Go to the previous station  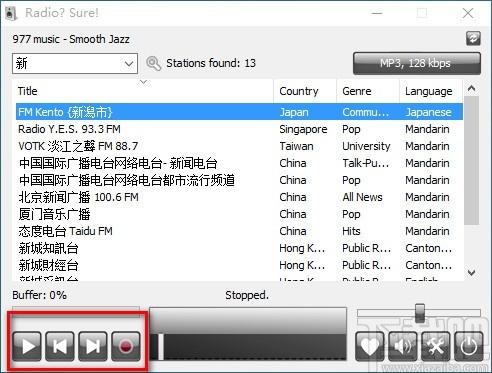60,346
